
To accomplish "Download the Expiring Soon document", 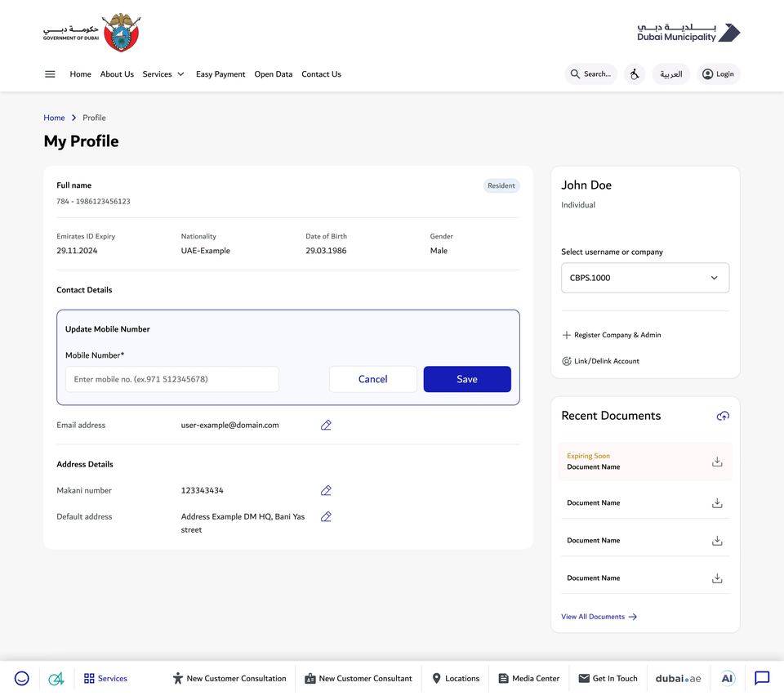I will click(x=717, y=462).
